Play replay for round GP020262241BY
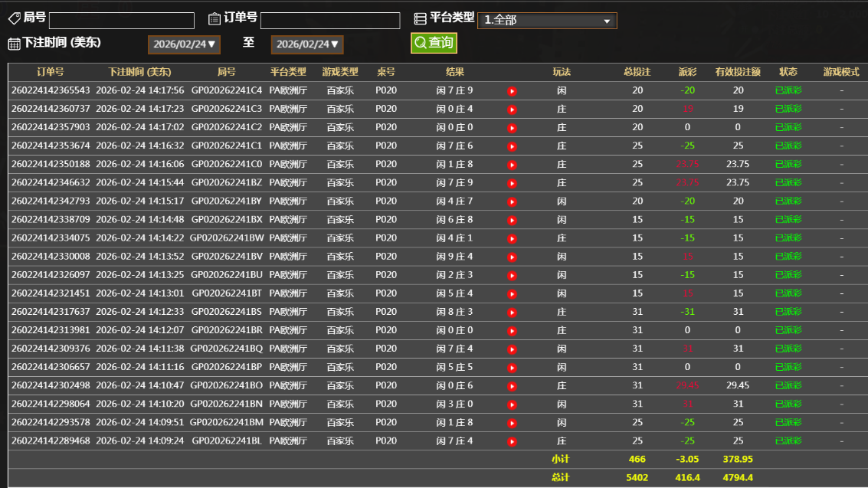This screenshot has width=868, height=488. tap(512, 201)
